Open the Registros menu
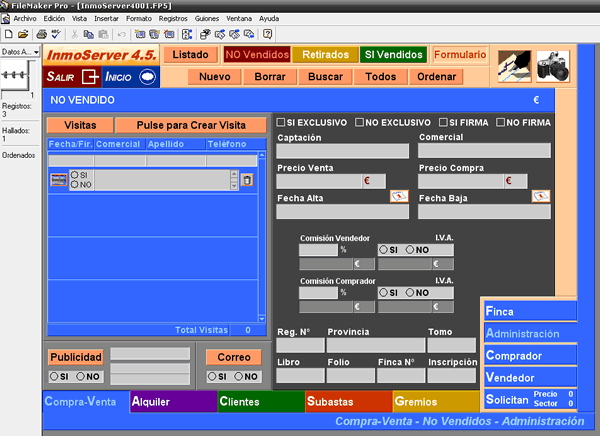Viewport: 600px width, 436px height. [x=173, y=18]
